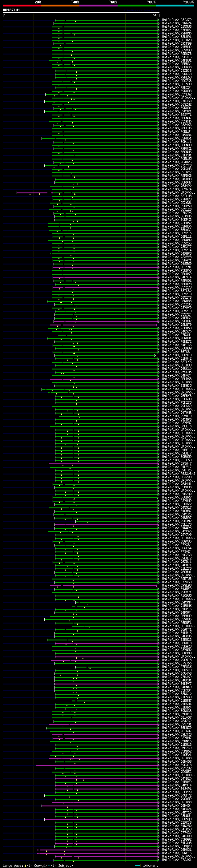This screenshot has width=197, height=868.
Task: Select hit label UniRef100_C6SVG3
Action: click(x=176, y=50)
